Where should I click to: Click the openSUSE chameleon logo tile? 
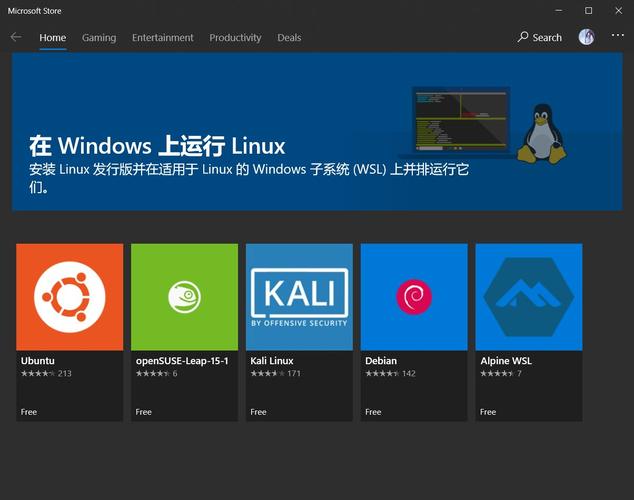click(184, 297)
